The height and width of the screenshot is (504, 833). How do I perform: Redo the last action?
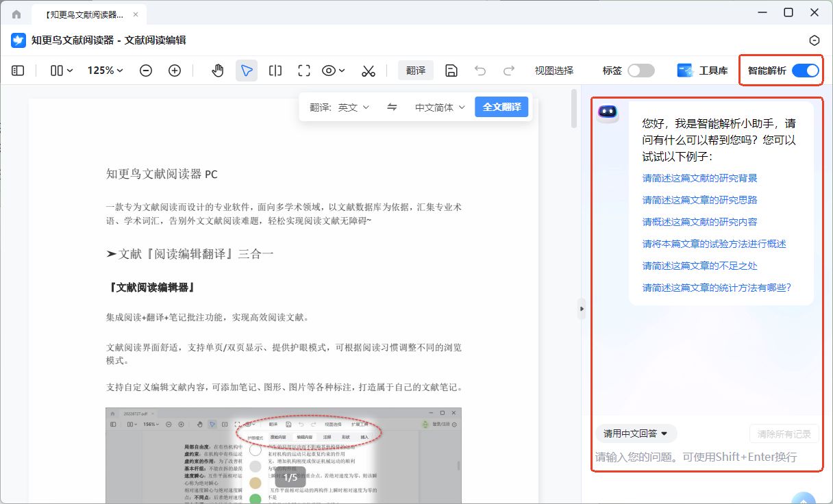pyautogui.click(x=509, y=71)
